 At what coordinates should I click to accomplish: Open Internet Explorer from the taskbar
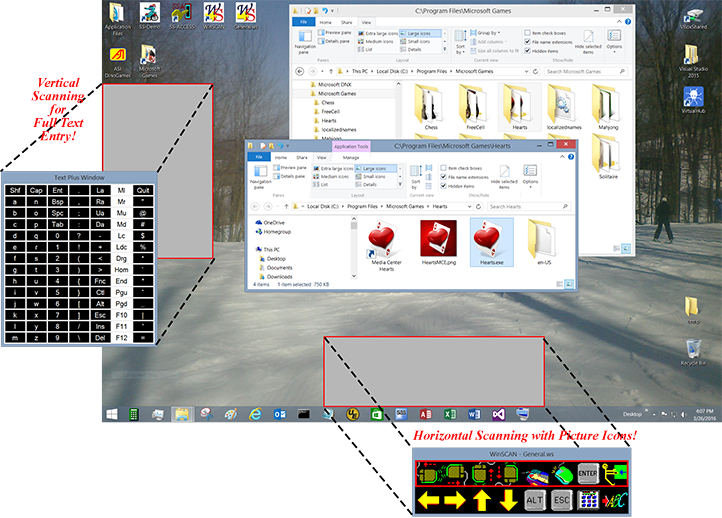[x=255, y=413]
